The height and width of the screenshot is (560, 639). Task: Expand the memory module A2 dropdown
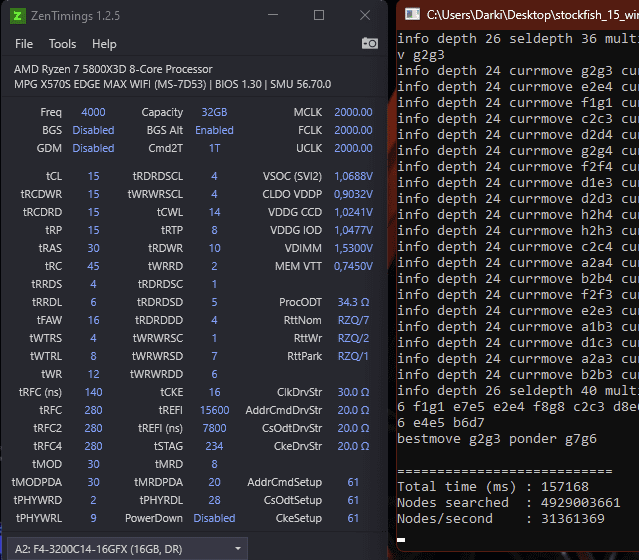237,547
